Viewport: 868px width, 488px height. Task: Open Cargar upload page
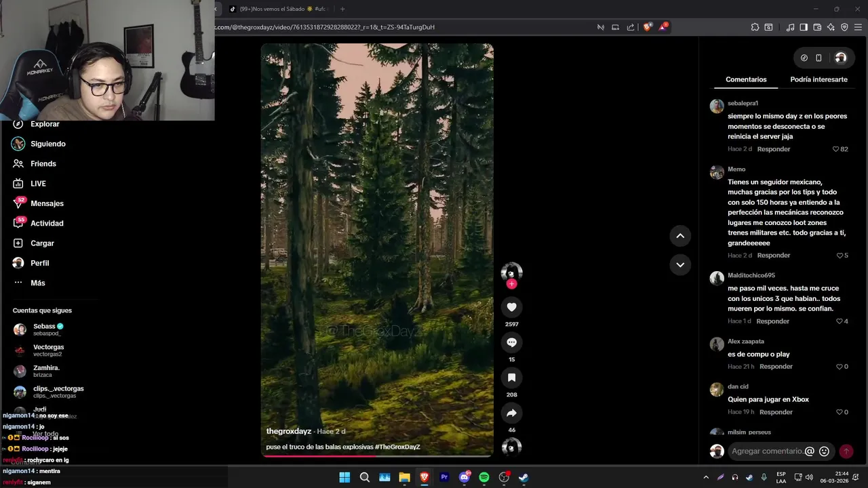point(34,243)
